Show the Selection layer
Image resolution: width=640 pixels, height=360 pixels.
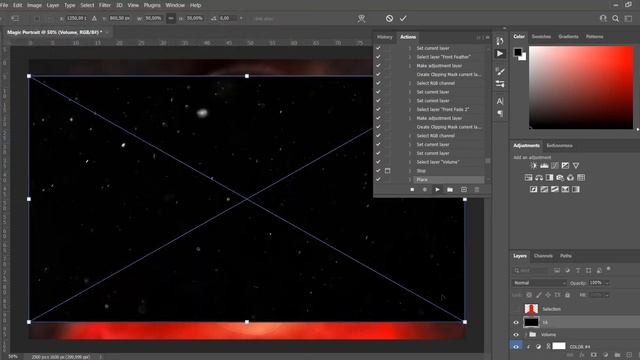coord(516,309)
